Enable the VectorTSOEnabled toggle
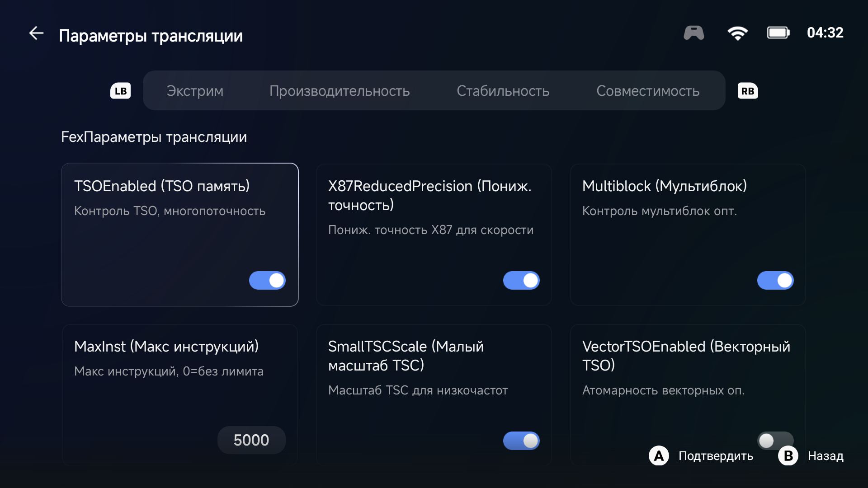The image size is (868, 488). (x=775, y=440)
